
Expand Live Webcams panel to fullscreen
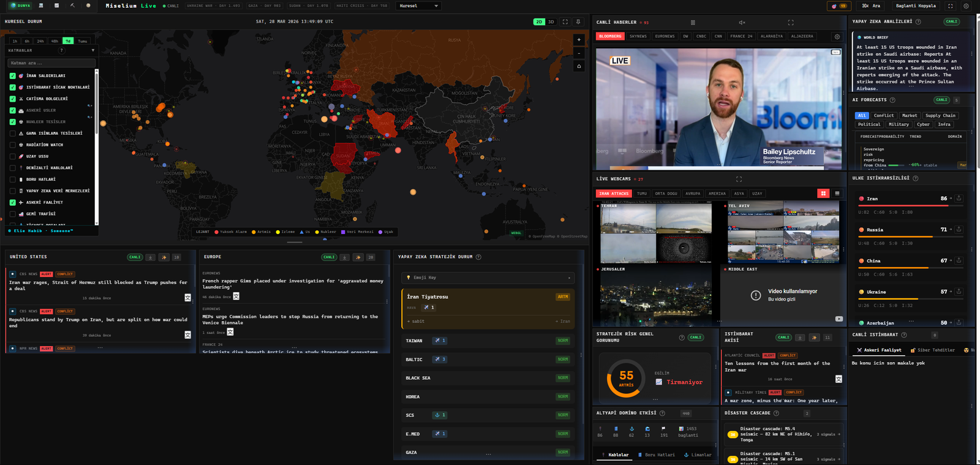[x=739, y=180]
